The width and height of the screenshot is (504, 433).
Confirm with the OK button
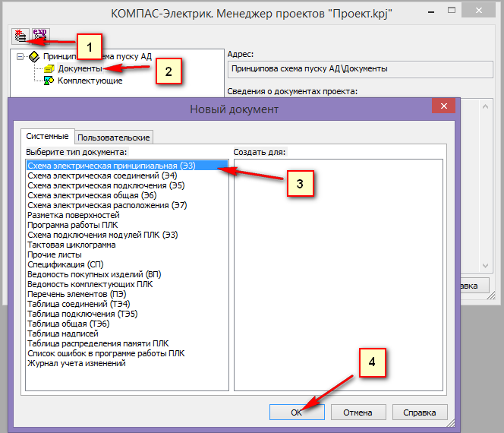[x=297, y=412]
